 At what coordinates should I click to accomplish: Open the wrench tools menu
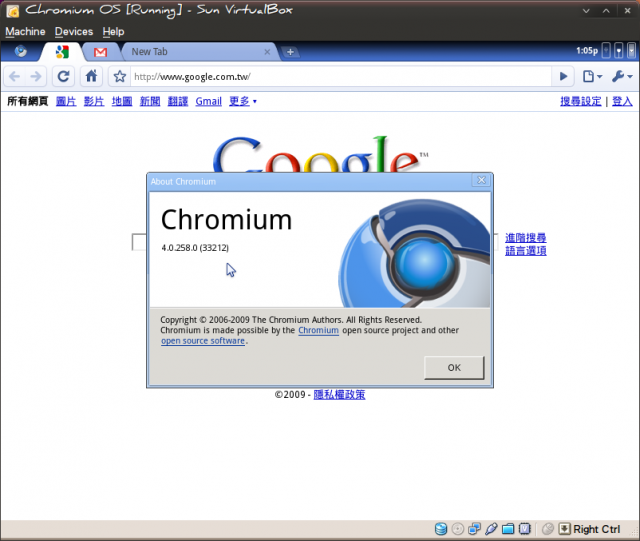[x=622, y=76]
